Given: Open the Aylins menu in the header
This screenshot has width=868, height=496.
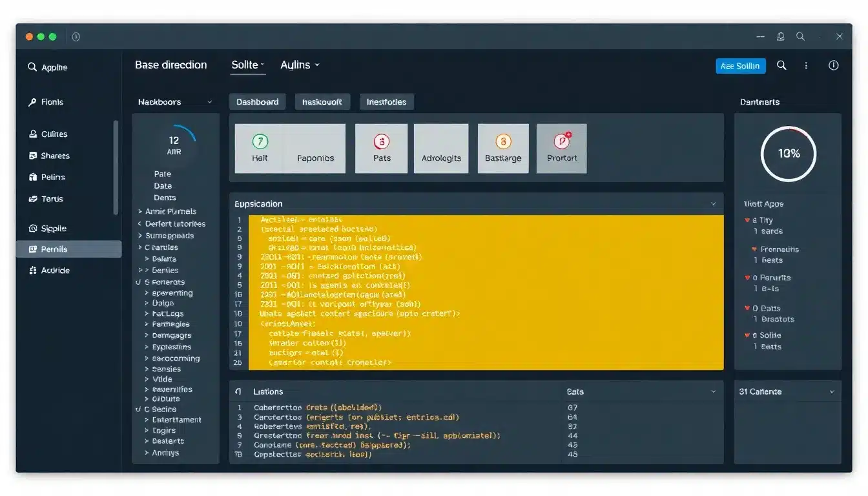Looking at the screenshot, I should (300, 65).
